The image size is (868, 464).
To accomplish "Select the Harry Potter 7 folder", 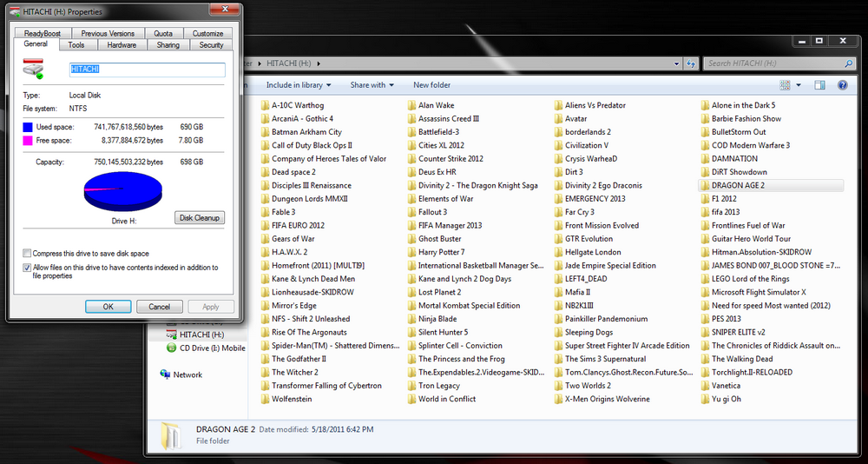I will 436,252.
